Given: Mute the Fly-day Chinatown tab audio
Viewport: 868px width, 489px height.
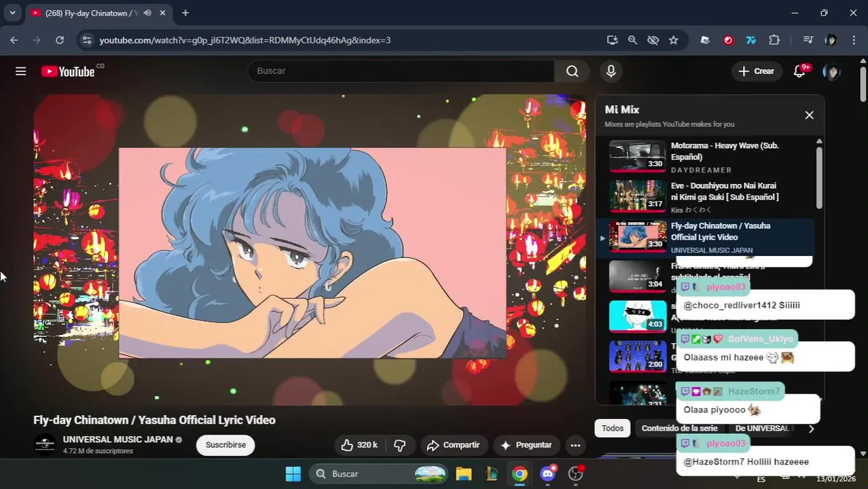Looking at the screenshot, I should coord(147,13).
